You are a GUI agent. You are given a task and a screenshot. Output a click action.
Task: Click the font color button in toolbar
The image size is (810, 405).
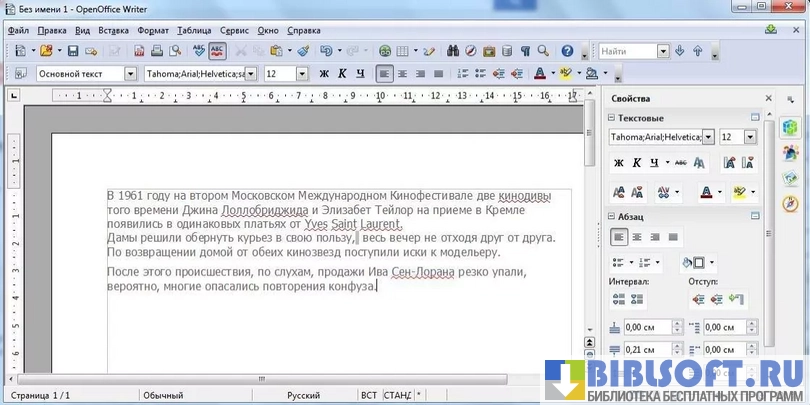(x=540, y=74)
